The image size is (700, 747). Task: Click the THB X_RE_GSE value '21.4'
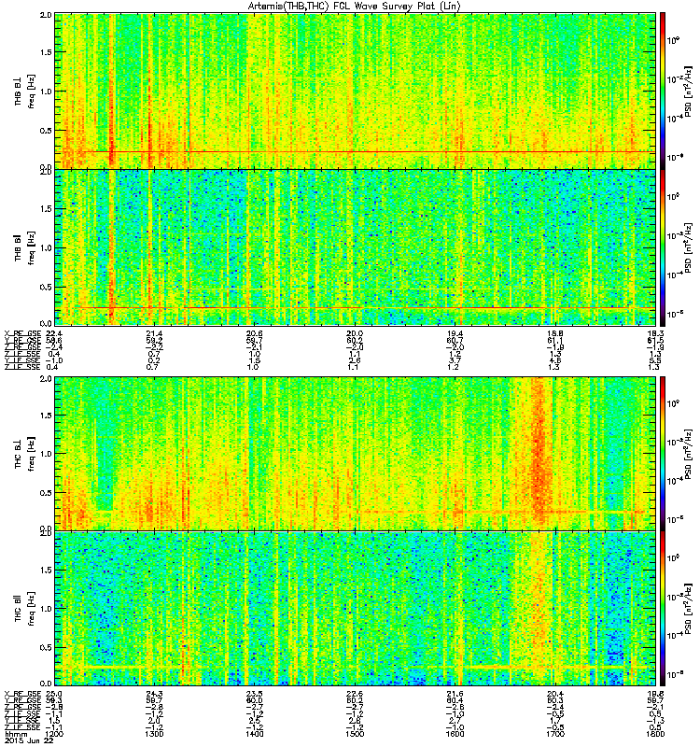point(154,333)
